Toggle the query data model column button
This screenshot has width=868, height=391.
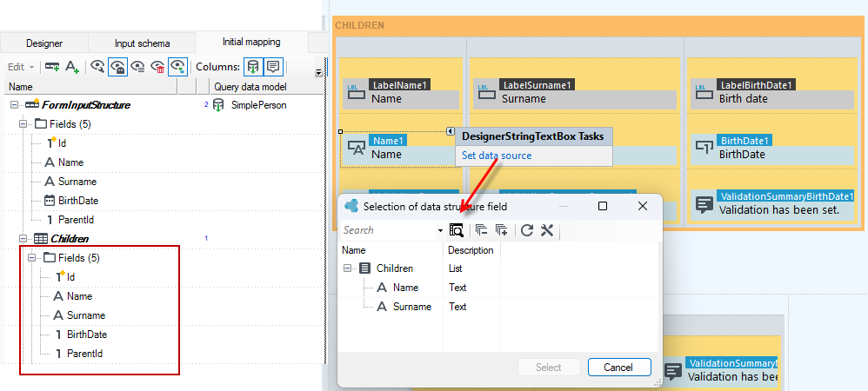point(252,67)
